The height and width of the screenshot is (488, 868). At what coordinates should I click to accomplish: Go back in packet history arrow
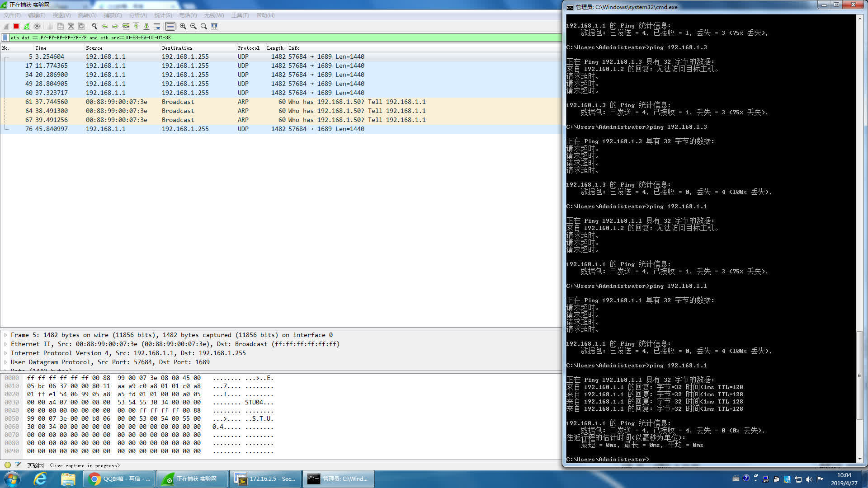click(x=104, y=26)
